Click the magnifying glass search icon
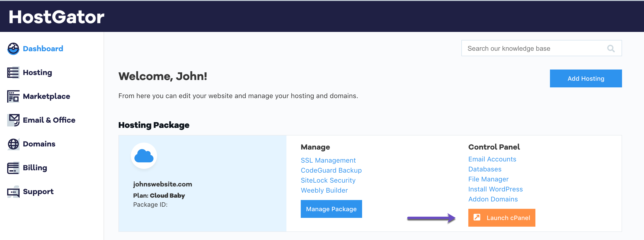The width and height of the screenshot is (644, 240). (611, 48)
